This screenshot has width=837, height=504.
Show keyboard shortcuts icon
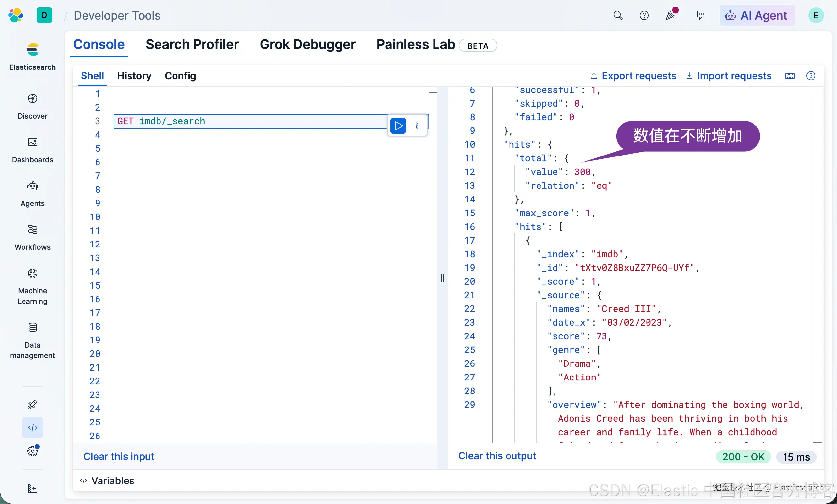click(x=790, y=75)
